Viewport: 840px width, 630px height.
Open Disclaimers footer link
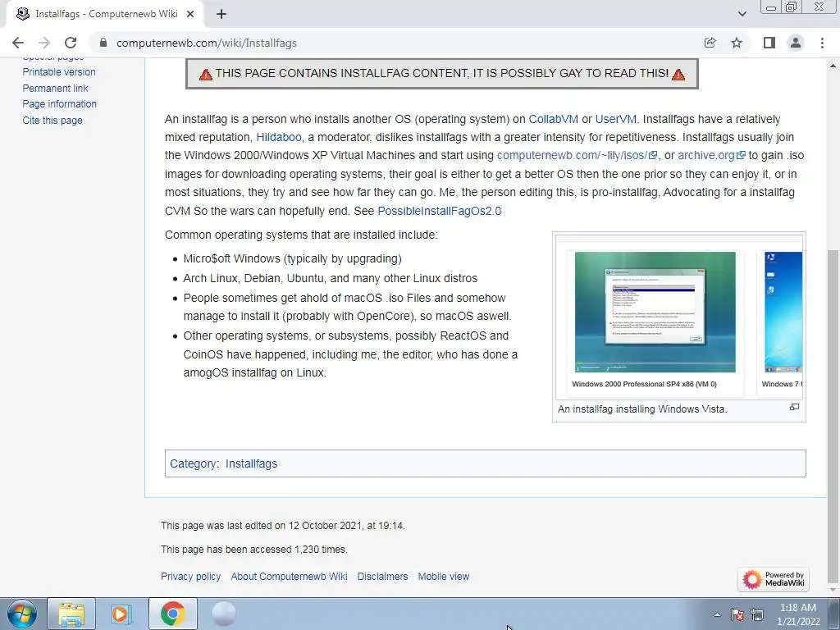pyautogui.click(x=382, y=577)
